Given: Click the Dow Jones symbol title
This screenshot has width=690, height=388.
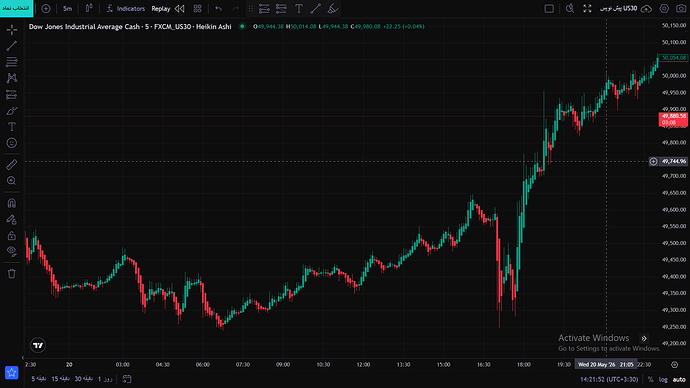Looking at the screenshot, I should pyautogui.click(x=130, y=27).
